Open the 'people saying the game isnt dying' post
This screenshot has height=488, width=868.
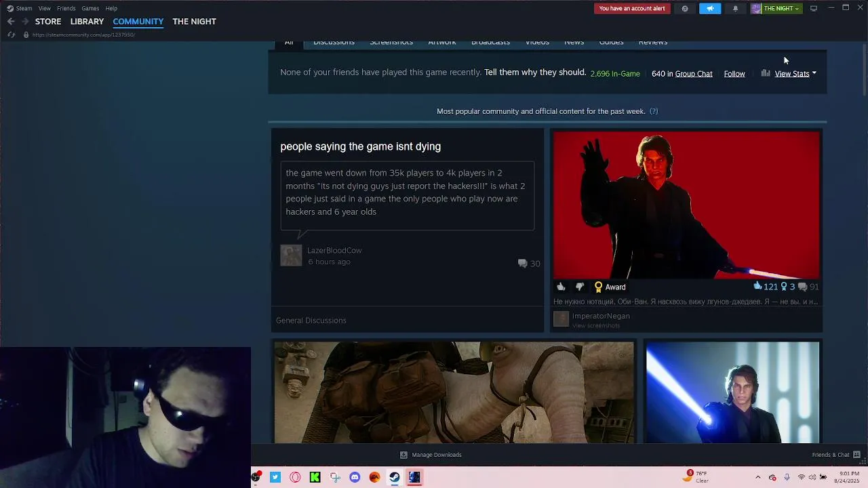coord(361,146)
